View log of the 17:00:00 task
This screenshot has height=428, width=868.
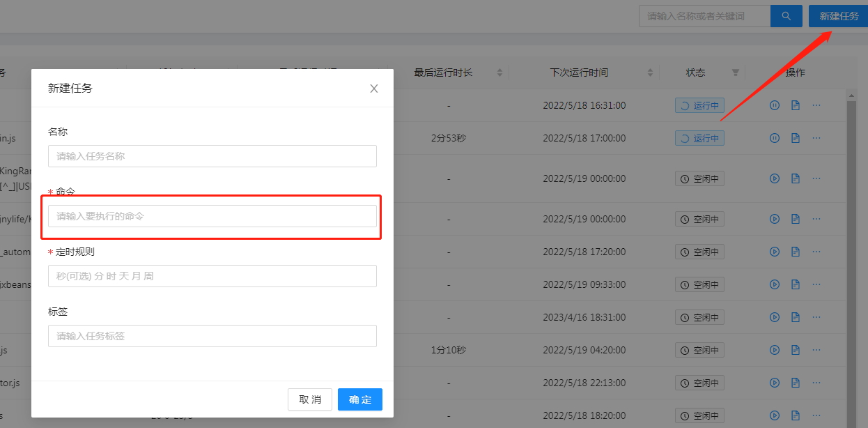(795, 138)
